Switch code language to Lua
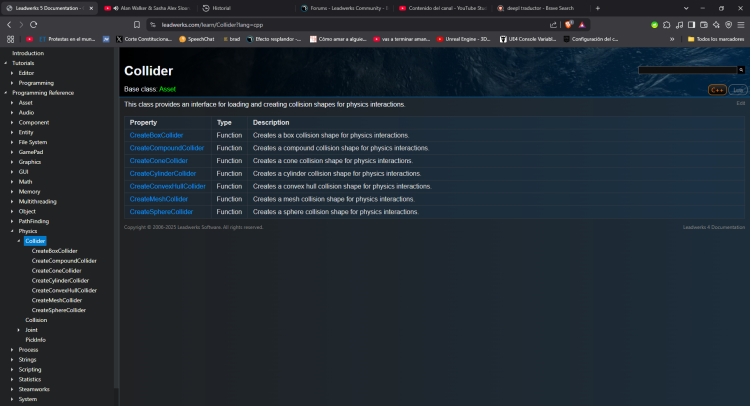Viewport: 750px width, 406px height. point(738,90)
